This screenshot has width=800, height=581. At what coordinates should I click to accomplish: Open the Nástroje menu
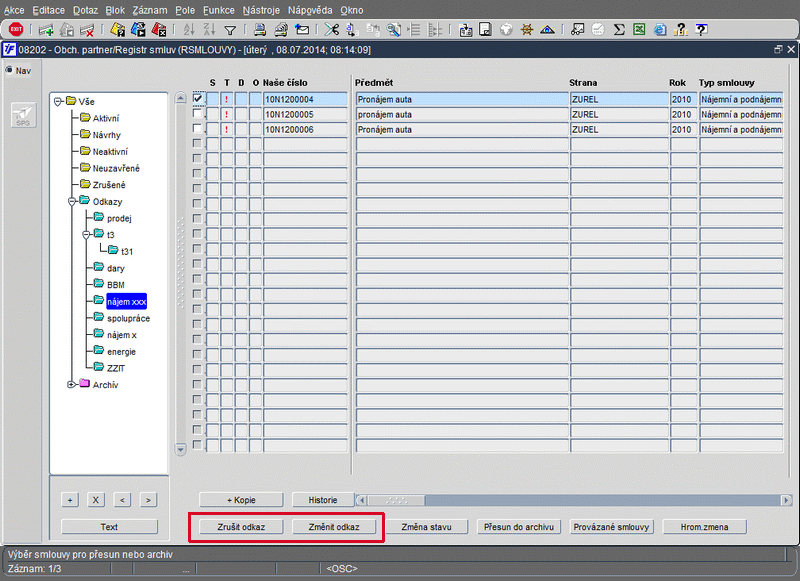coord(261,10)
